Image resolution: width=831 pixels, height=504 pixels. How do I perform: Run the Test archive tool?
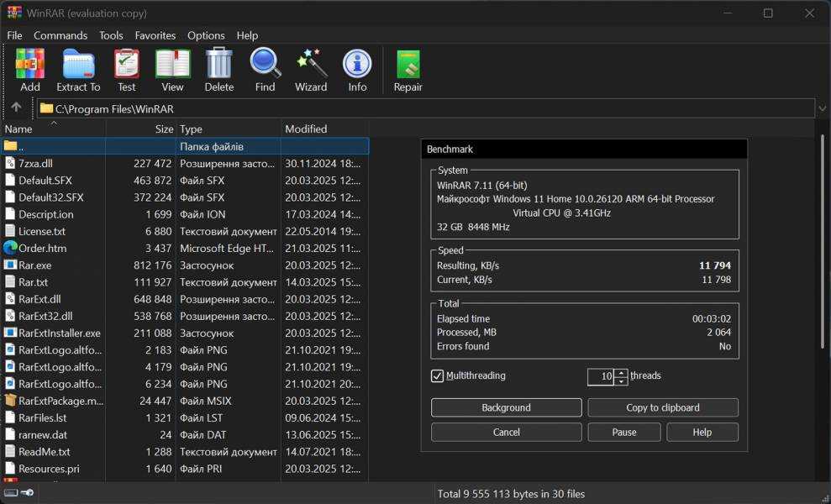tap(127, 64)
